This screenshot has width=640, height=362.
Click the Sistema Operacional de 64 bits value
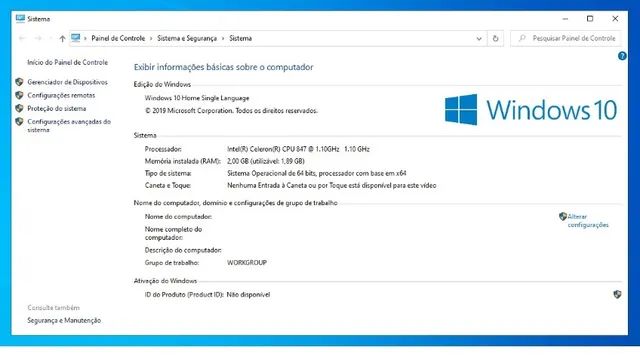pyautogui.click(x=317, y=173)
